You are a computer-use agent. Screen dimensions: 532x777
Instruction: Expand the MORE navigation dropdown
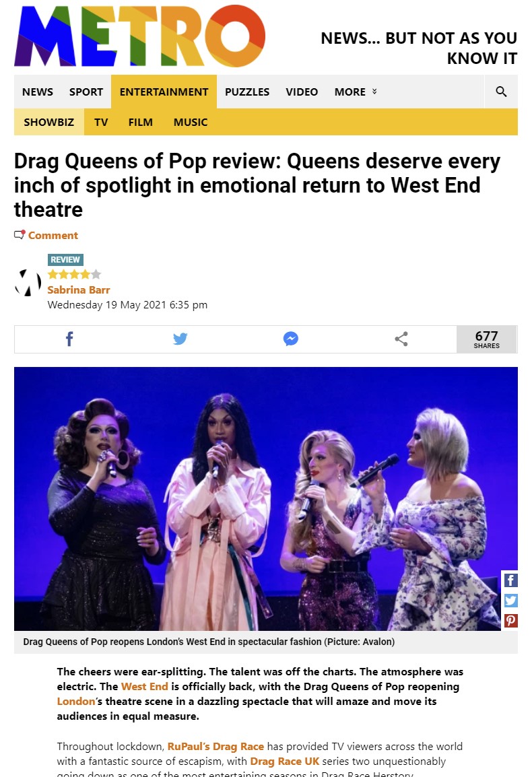[x=356, y=92]
